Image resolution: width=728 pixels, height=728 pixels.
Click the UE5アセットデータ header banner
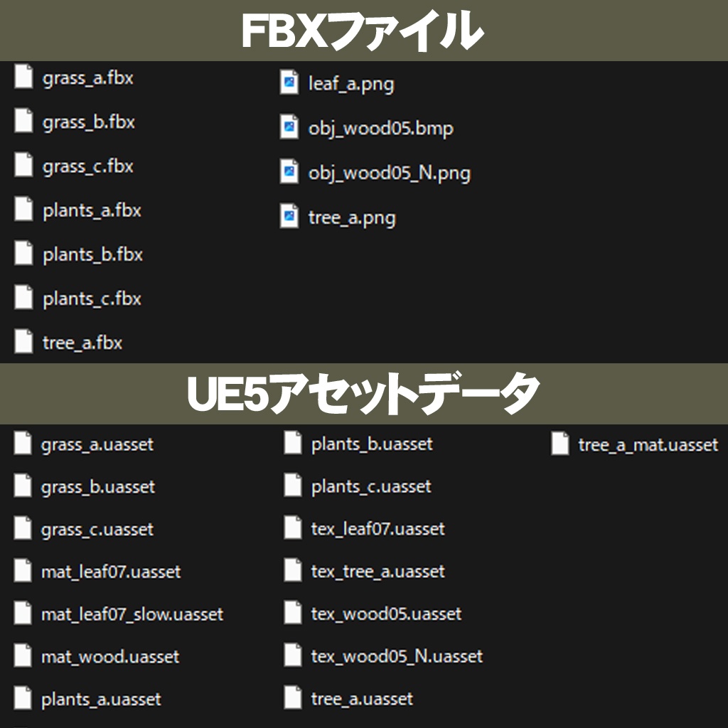[x=364, y=392]
